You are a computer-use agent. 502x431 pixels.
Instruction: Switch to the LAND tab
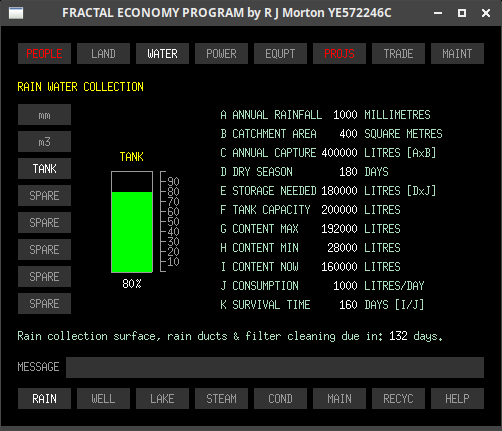click(x=103, y=53)
